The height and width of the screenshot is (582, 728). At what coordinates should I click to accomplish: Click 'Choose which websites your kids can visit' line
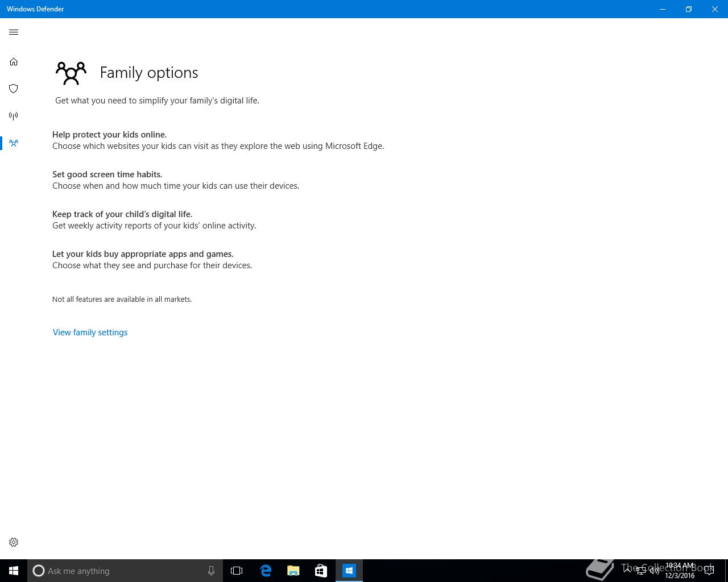coord(218,146)
